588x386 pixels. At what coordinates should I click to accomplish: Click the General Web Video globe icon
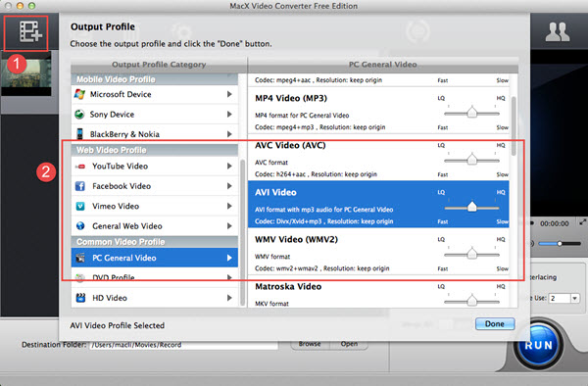click(80, 226)
